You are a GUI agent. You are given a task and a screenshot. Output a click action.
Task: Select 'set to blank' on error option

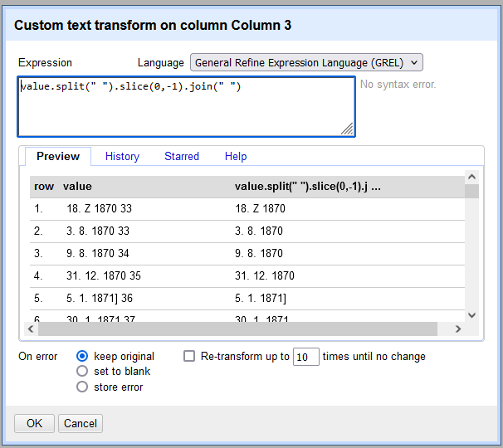click(82, 372)
